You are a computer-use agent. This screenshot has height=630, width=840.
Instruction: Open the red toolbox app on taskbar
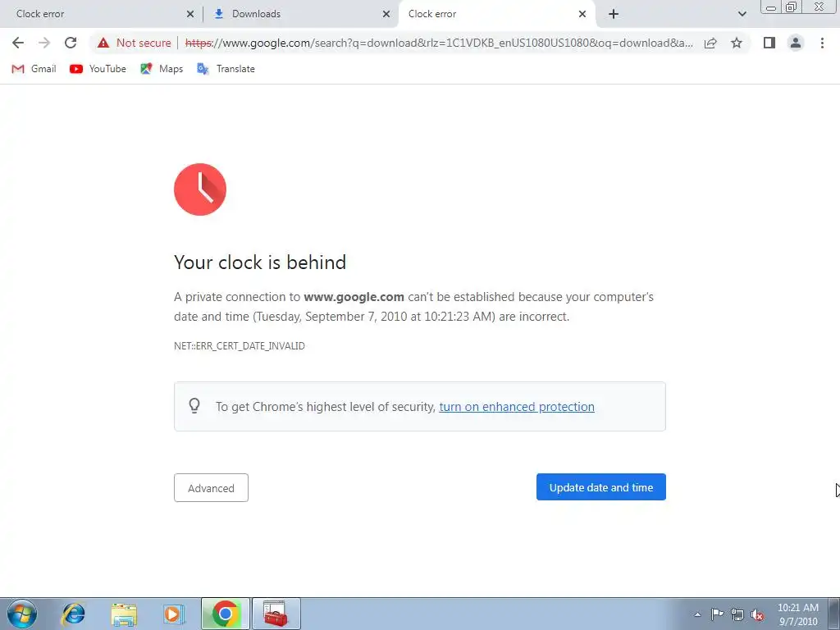[276, 614]
